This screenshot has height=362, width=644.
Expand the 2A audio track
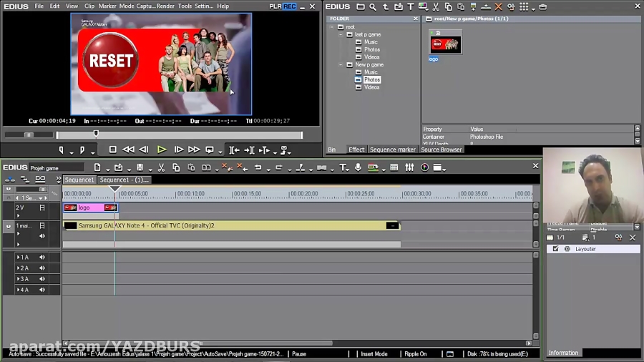19,268
